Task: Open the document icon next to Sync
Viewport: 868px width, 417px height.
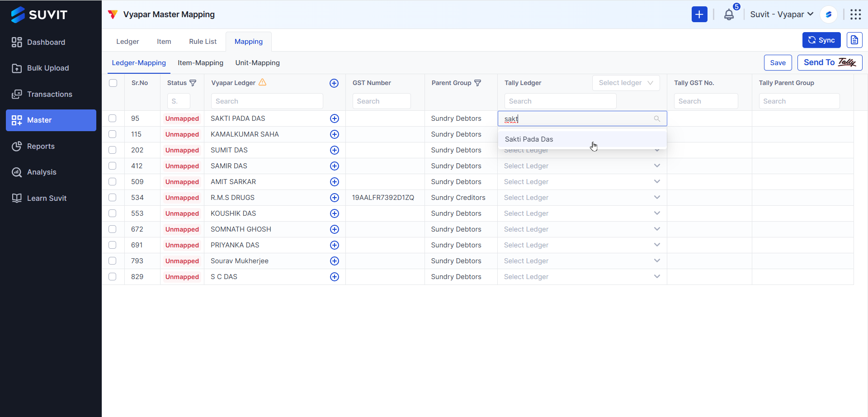Action: [x=854, y=40]
